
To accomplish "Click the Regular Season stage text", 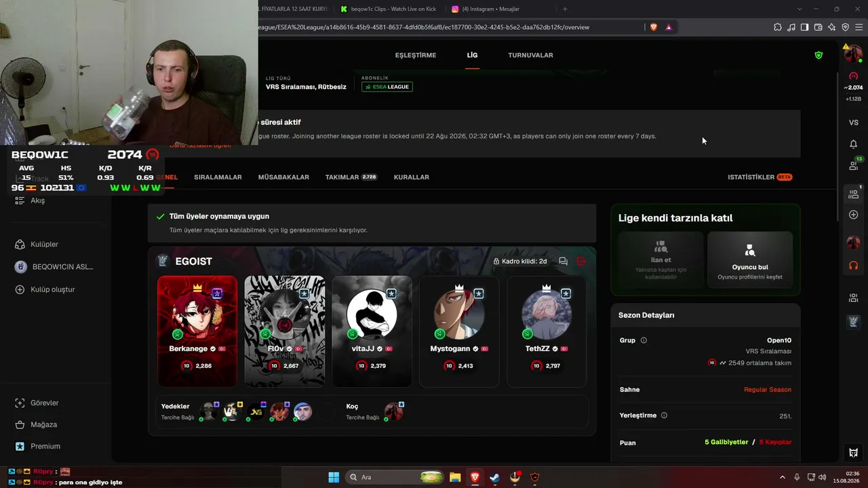I will click(x=768, y=390).
